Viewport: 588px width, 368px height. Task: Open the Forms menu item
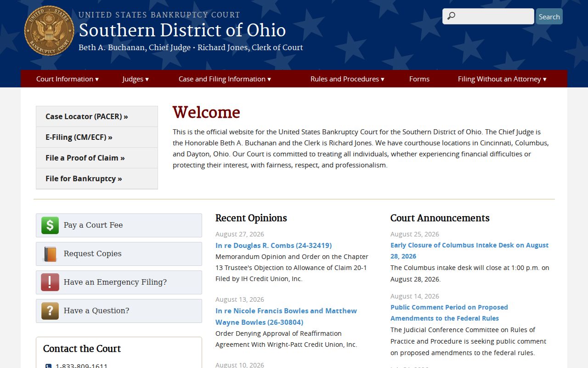click(419, 79)
